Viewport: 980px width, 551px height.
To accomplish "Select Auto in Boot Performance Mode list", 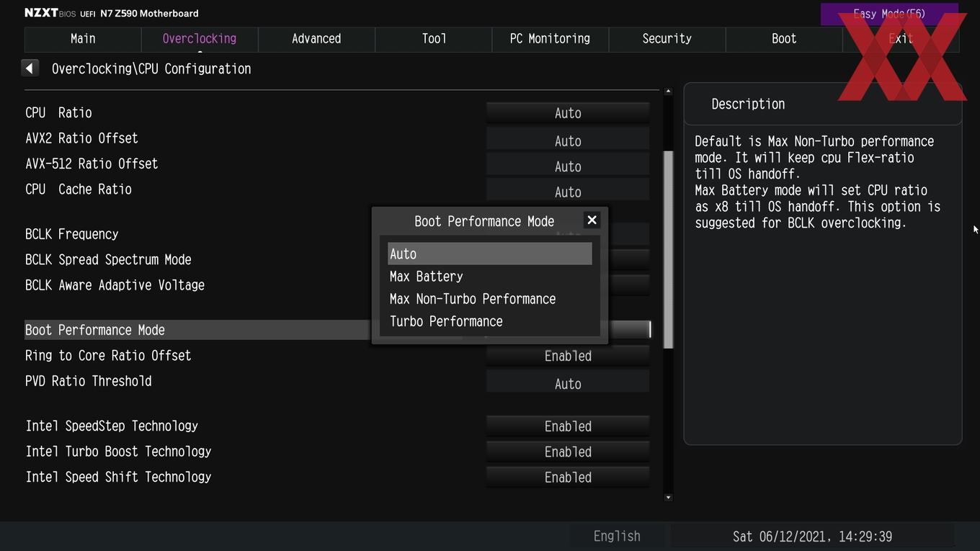I will point(490,254).
